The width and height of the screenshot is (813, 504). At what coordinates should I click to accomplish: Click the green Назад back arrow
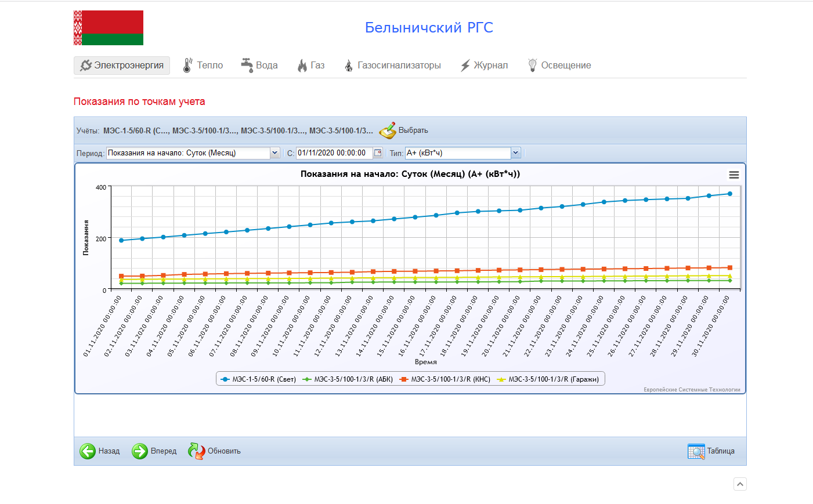point(88,451)
